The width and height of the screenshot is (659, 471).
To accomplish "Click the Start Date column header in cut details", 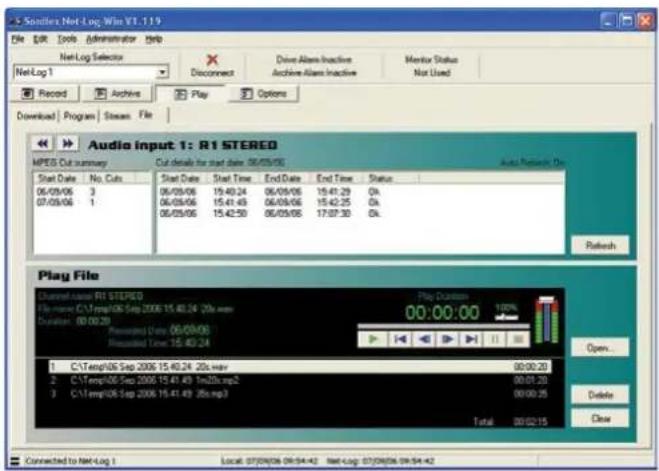I will [x=182, y=178].
